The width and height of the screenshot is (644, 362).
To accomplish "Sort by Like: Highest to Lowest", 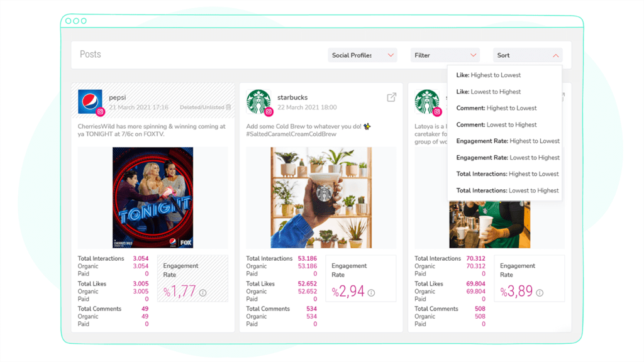I will pos(488,75).
